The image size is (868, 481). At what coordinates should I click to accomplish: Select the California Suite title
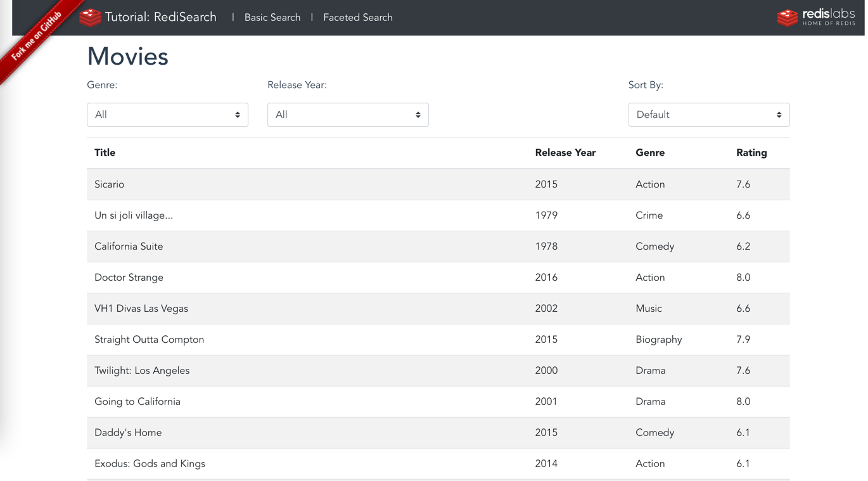point(129,247)
